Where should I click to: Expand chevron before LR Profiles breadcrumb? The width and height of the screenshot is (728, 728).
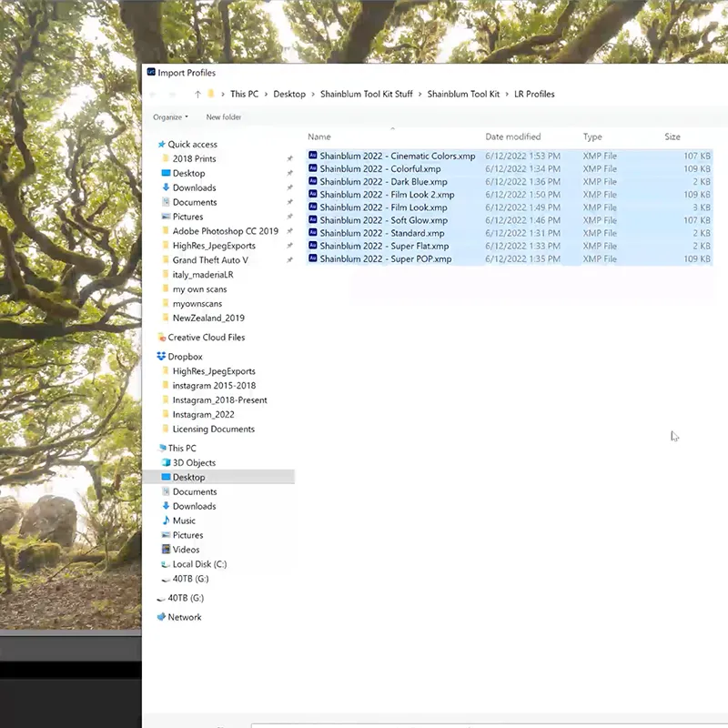tap(507, 95)
